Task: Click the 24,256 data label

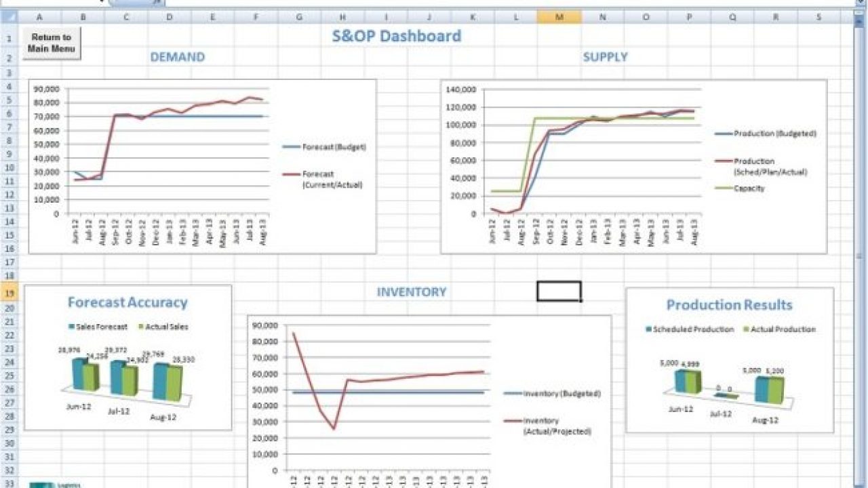Action: click(97, 355)
